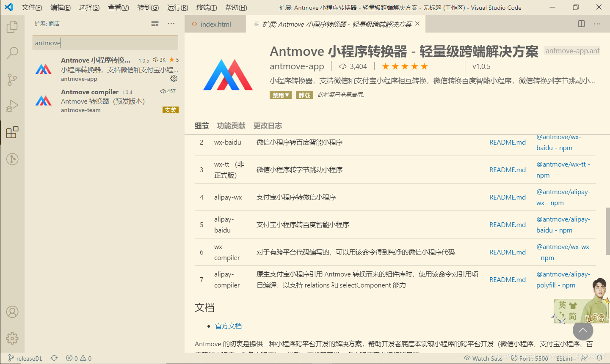Click the five-star rating of extension
Image resolution: width=610 pixels, height=364 pixels.
[x=405, y=66]
